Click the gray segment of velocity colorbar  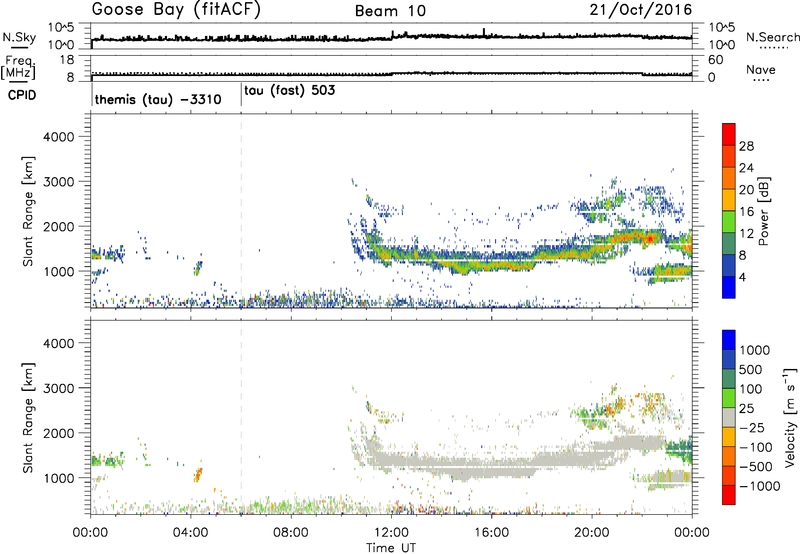coord(729,418)
